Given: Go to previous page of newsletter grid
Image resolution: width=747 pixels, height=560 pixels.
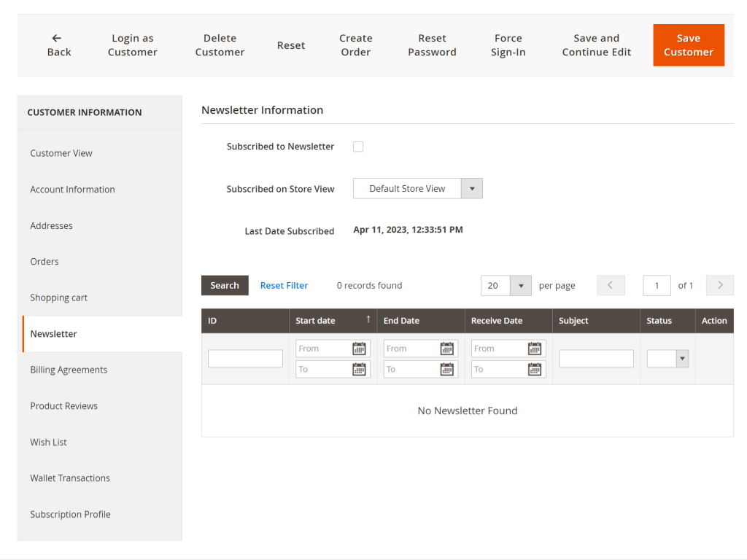Looking at the screenshot, I should coord(611,285).
